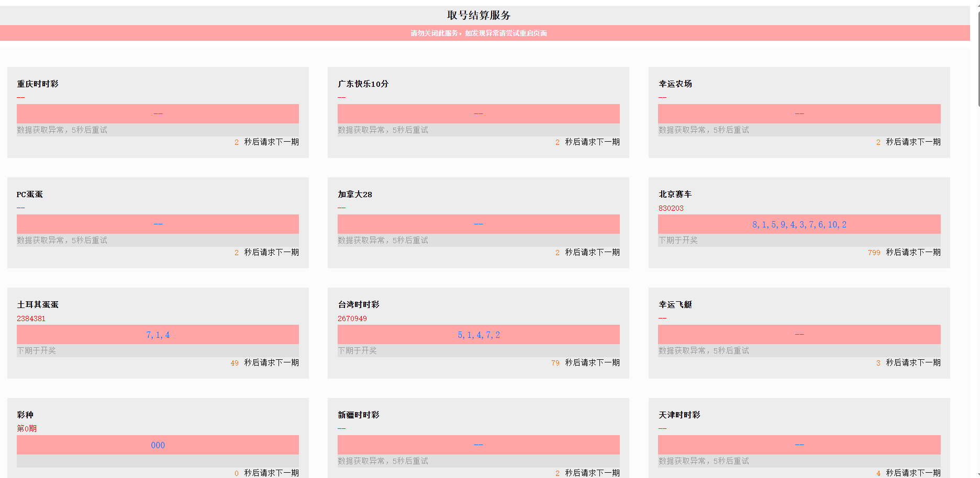
Task: Select the 北京赛车 card title
Action: click(x=675, y=194)
